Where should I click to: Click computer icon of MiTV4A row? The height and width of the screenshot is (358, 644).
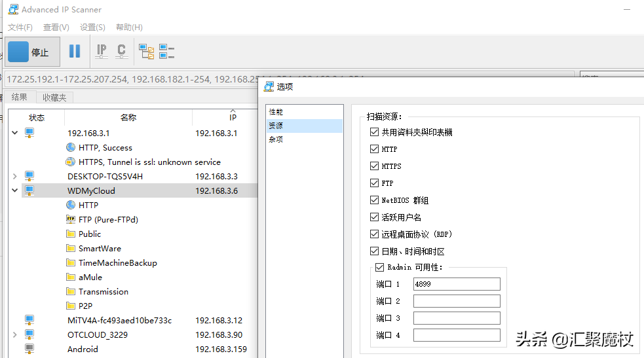click(x=29, y=320)
